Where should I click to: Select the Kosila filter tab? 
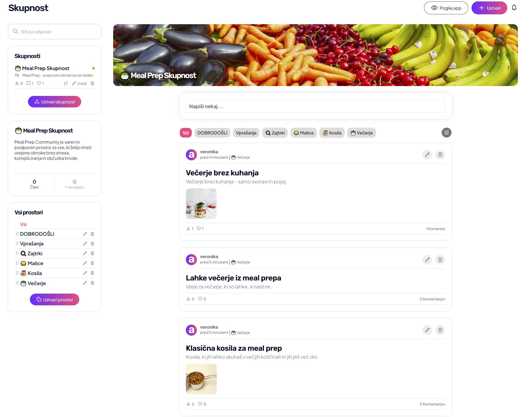tap(332, 133)
